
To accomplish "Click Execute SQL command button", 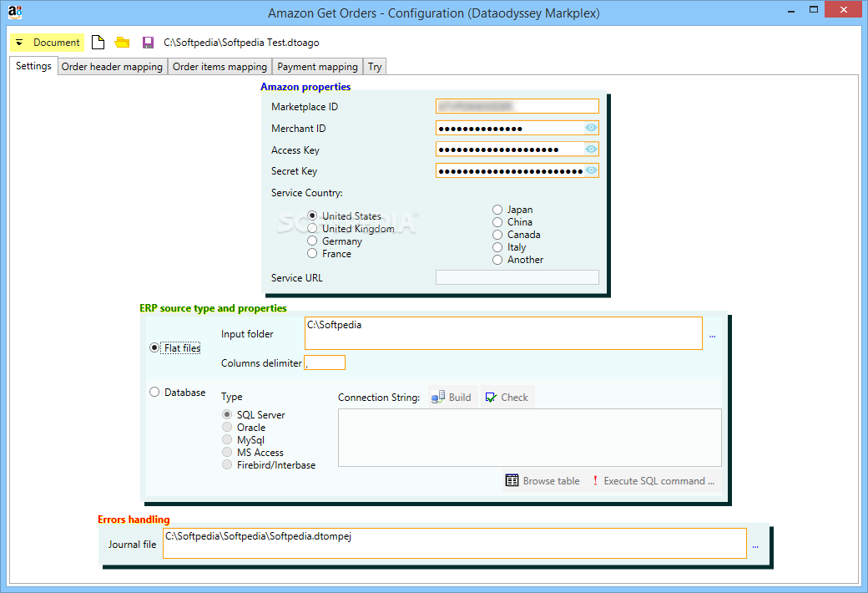I will [654, 480].
